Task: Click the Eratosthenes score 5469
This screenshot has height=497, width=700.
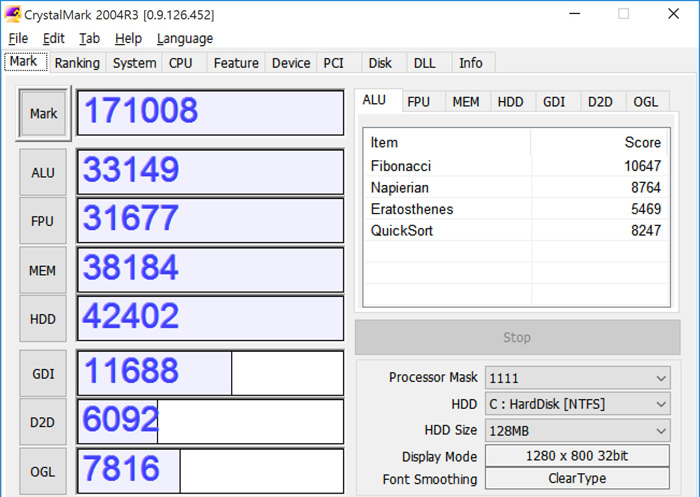Action: pos(646,209)
